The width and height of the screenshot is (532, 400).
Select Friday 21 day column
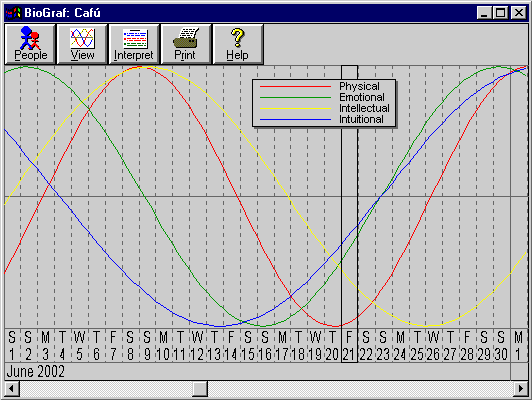tap(349, 345)
